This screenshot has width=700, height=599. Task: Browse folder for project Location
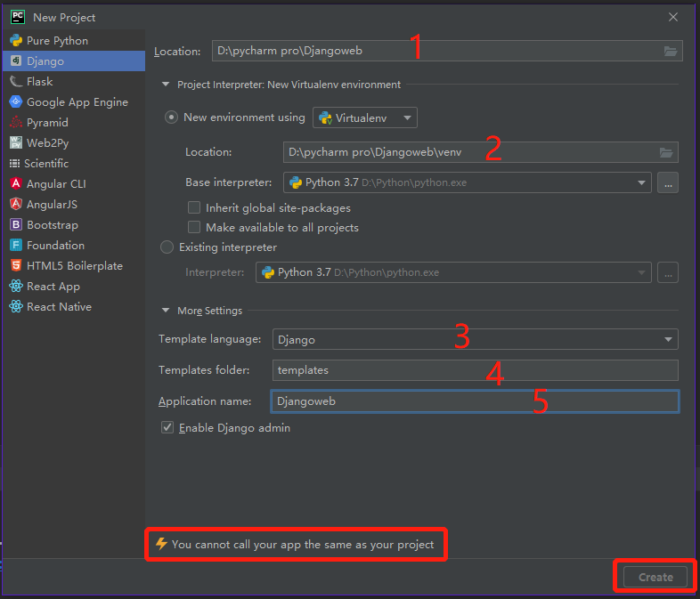670,51
